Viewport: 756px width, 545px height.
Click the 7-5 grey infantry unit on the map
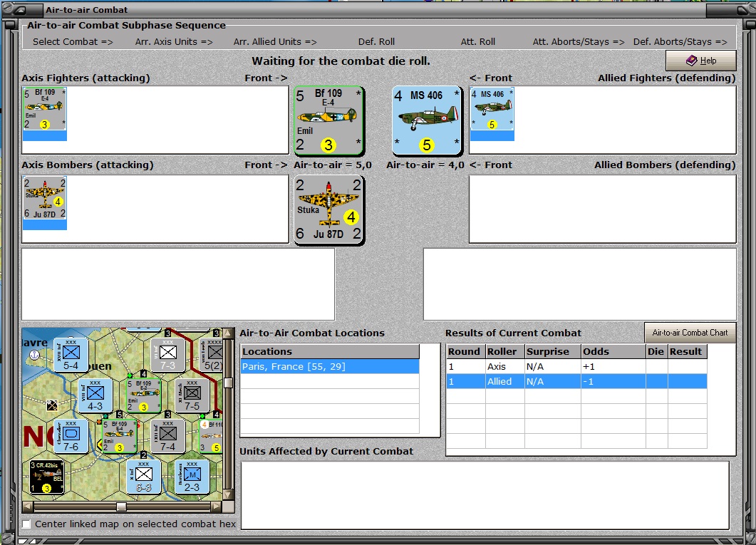pos(192,395)
